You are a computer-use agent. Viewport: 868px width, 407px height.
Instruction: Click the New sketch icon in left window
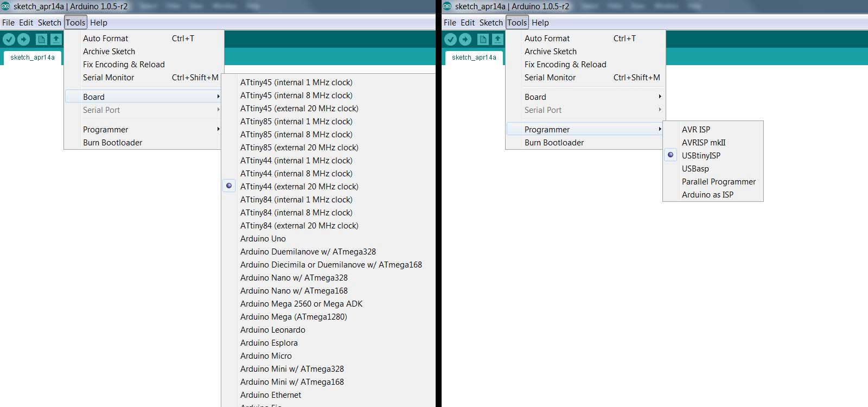[x=41, y=39]
